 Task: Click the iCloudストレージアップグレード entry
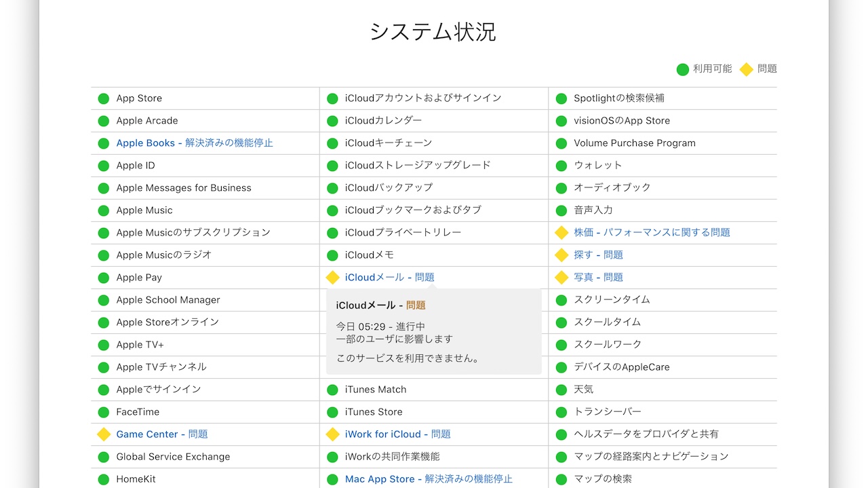click(418, 166)
